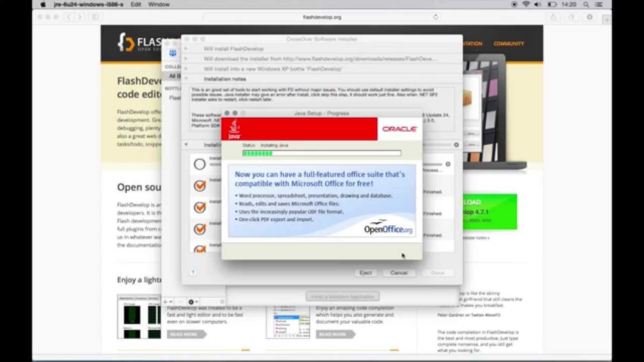The height and width of the screenshot is (362, 644).
Task: Open first READ MORE link about fast editor
Action: click(x=187, y=334)
